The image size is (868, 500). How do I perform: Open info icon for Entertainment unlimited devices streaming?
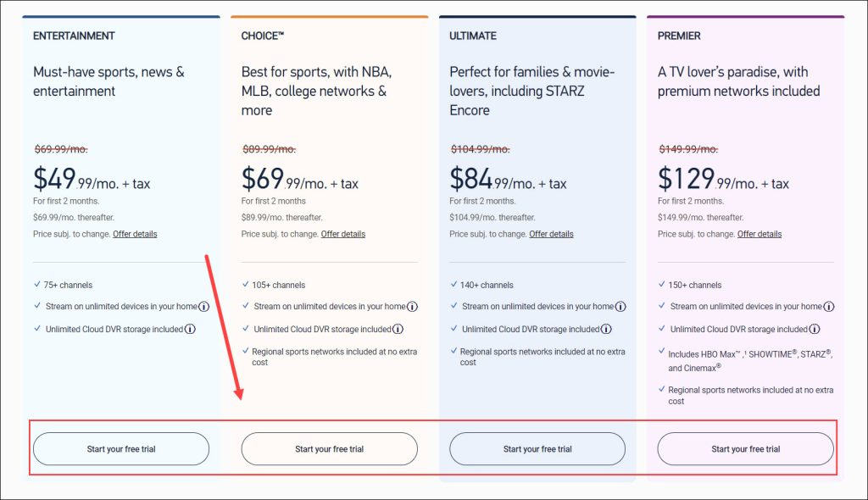[x=203, y=306]
